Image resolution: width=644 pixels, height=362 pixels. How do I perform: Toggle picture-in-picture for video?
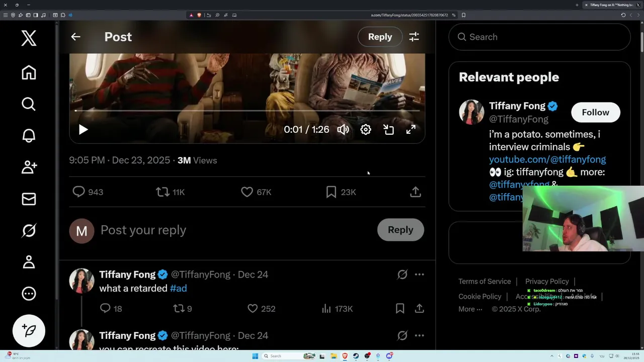pos(388,130)
